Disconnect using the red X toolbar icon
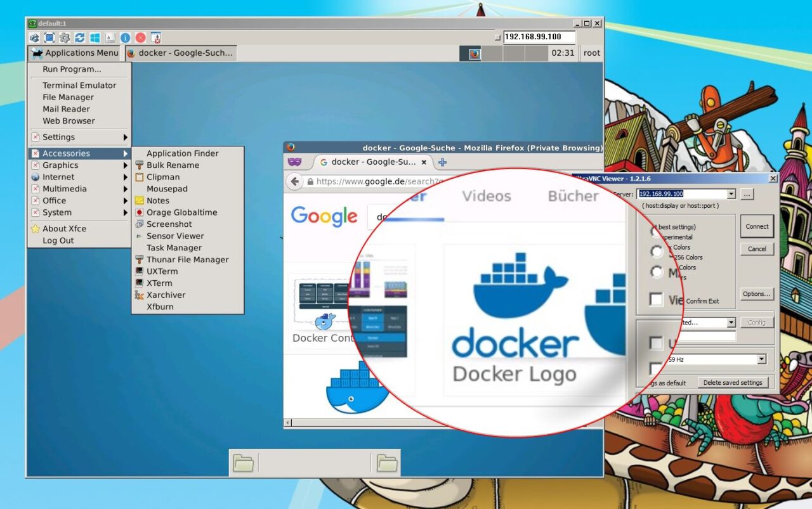812x509 pixels. coord(141,37)
